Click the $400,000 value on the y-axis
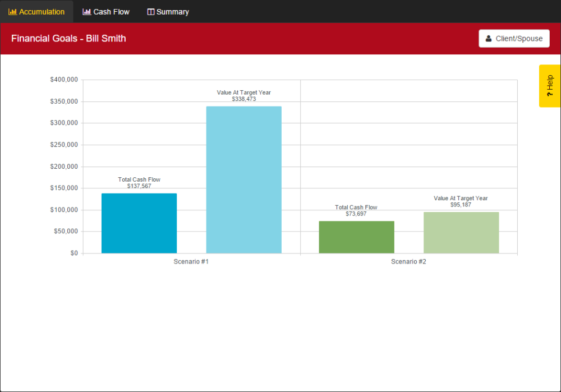Screen dimensions: 561x392 coord(63,79)
